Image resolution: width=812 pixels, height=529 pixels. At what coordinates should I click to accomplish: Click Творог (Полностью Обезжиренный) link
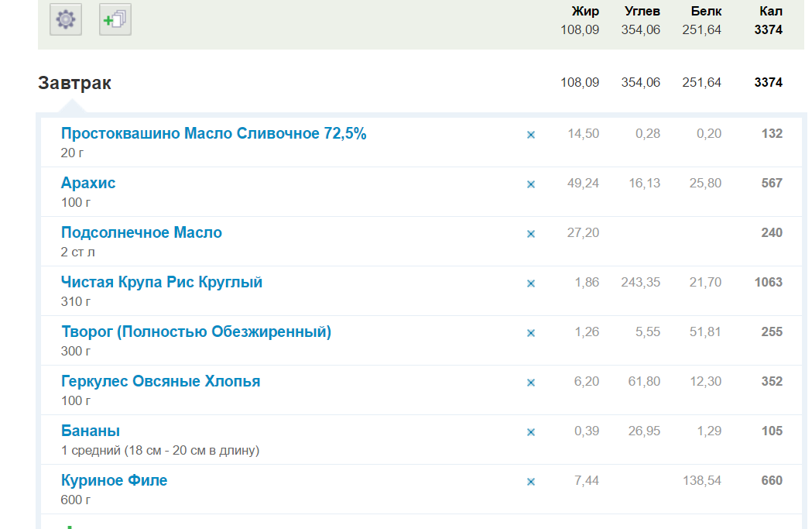pos(196,332)
